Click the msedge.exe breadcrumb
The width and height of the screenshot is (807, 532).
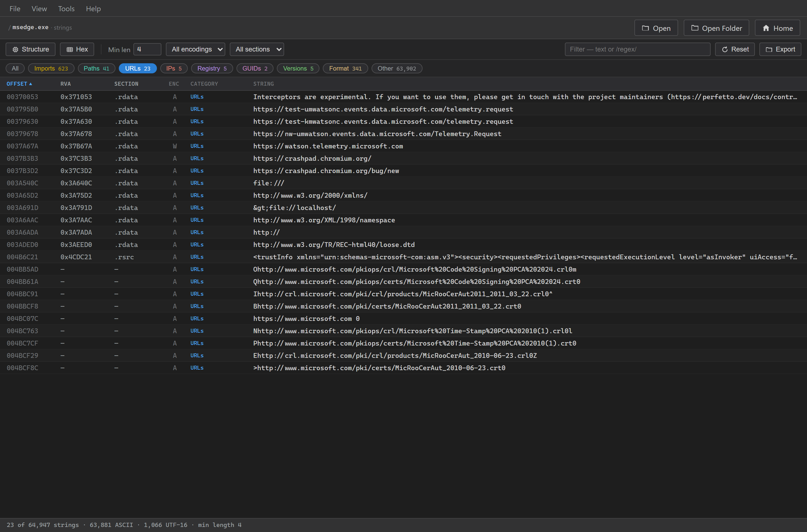(x=30, y=27)
